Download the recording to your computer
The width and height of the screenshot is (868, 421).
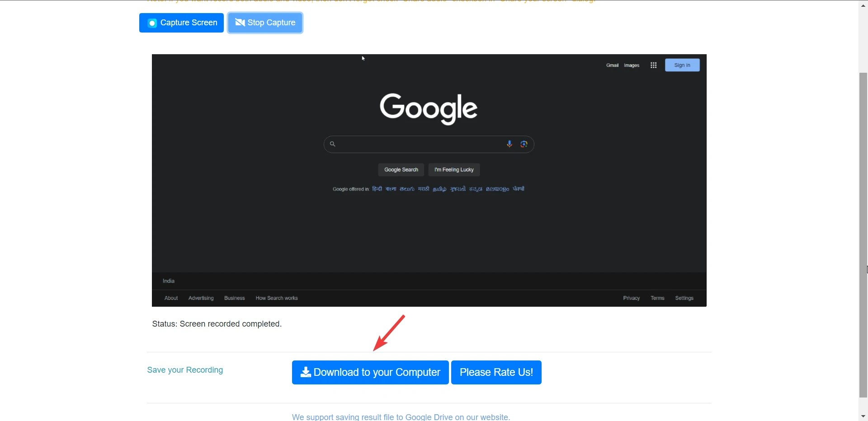[370, 372]
